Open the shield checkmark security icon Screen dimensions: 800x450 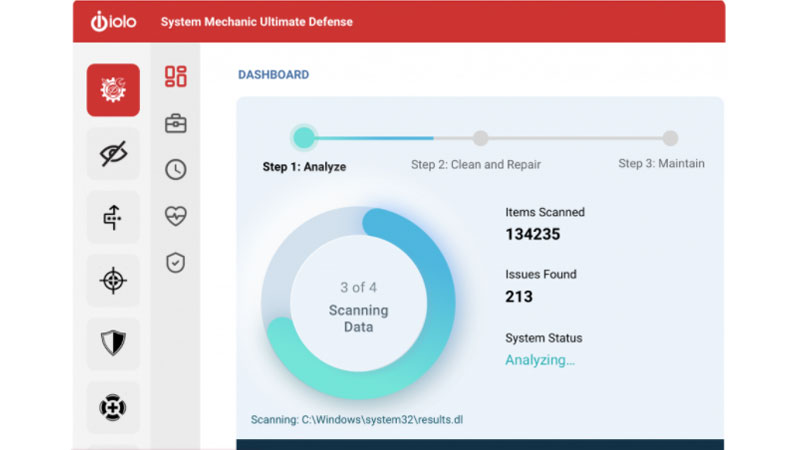(176, 263)
